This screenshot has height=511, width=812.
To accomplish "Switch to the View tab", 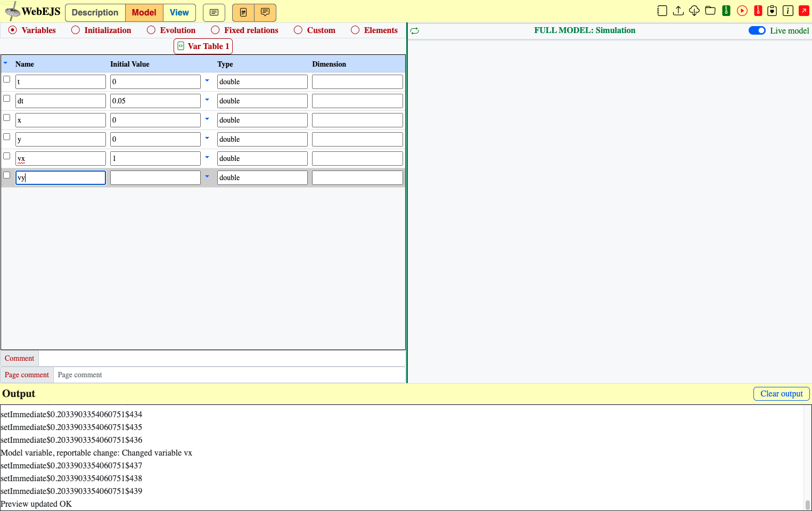I will 179,12.
